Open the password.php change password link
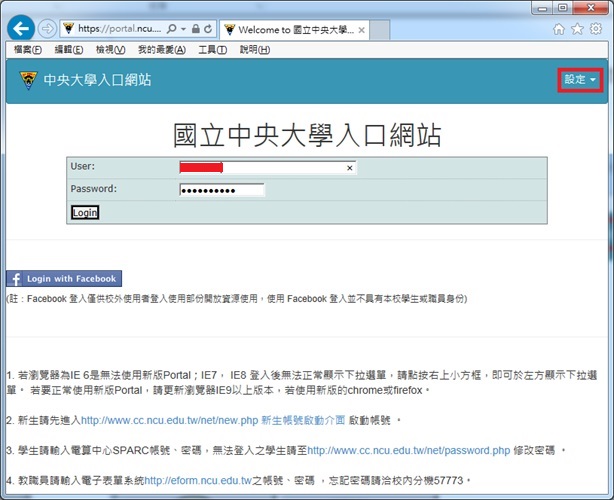The width and height of the screenshot is (614, 500). click(408, 451)
